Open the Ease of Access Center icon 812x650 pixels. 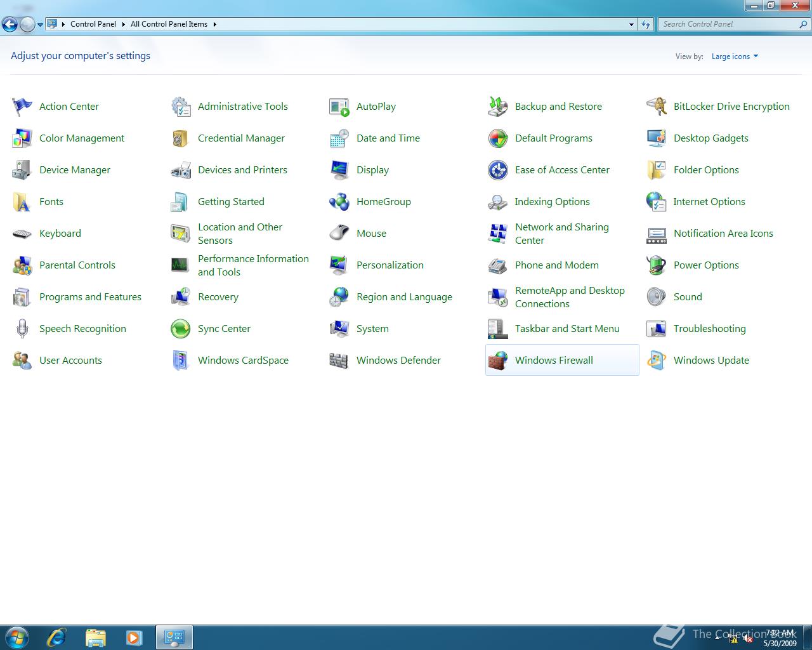tap(498, 170)
